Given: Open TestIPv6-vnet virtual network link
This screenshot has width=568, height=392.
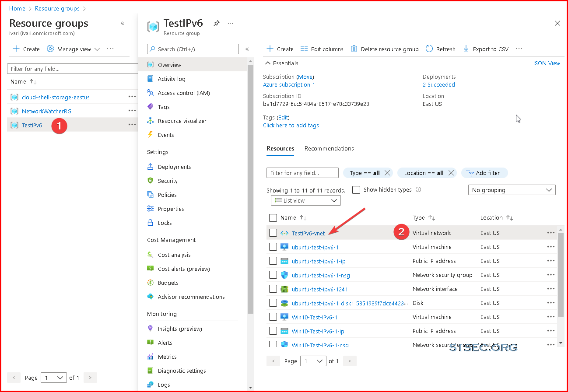Looking at the screenshot, I should pos(308,233).
